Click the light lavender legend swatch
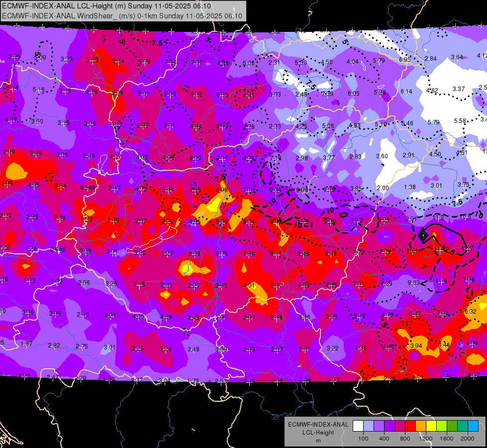Screen dimensions: 487x448 (369, 426)
